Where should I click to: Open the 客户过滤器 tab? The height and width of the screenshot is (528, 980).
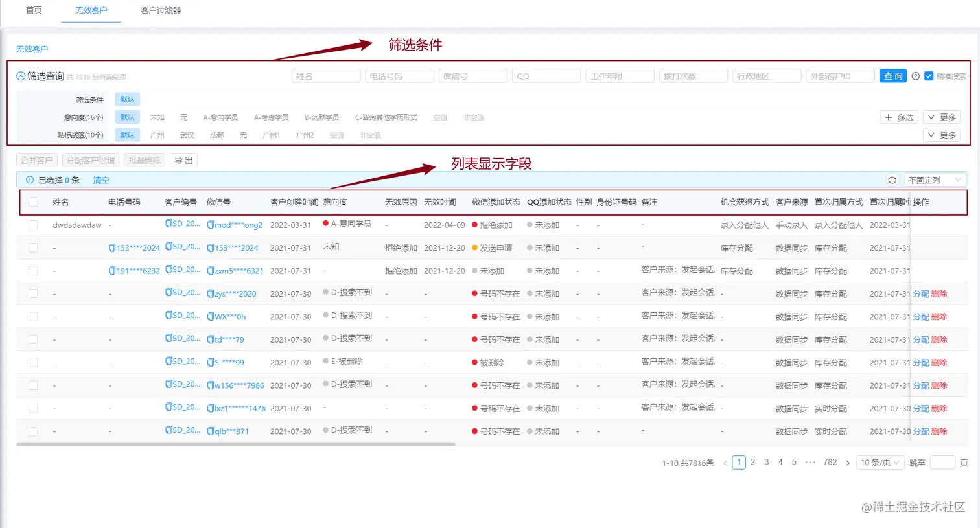click(161, 10)
